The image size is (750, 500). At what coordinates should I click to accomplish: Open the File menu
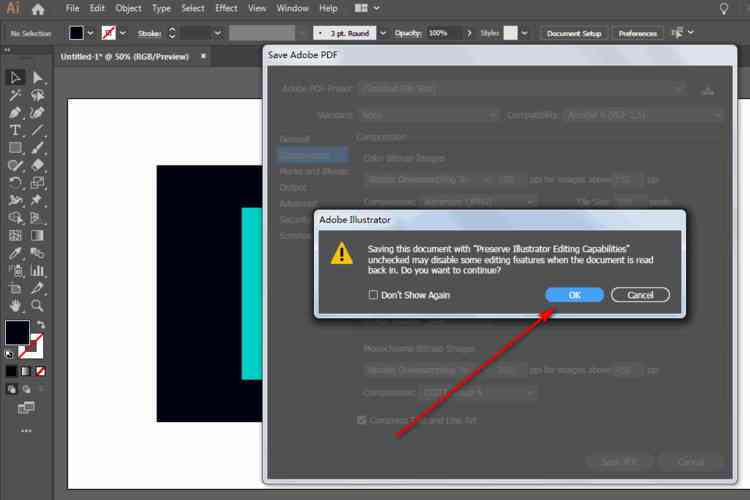[72, 8]
